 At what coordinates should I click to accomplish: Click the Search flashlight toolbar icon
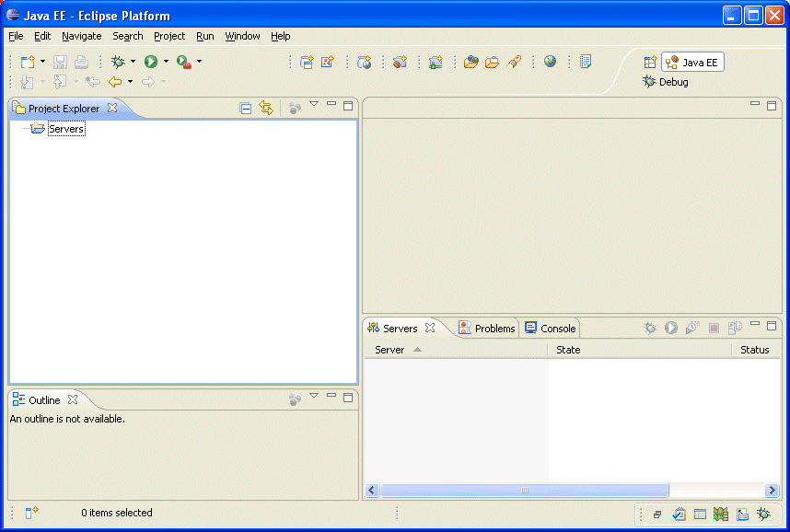click(514, 62)
